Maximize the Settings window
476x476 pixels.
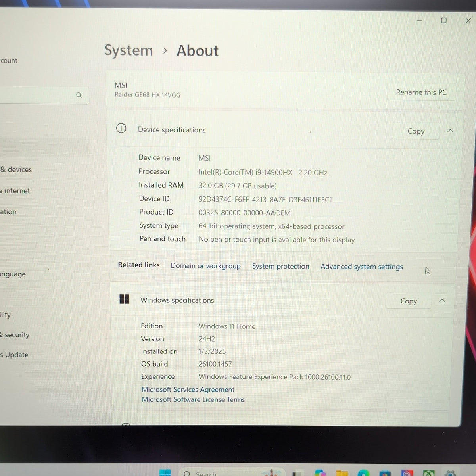(x=444, y=20)
